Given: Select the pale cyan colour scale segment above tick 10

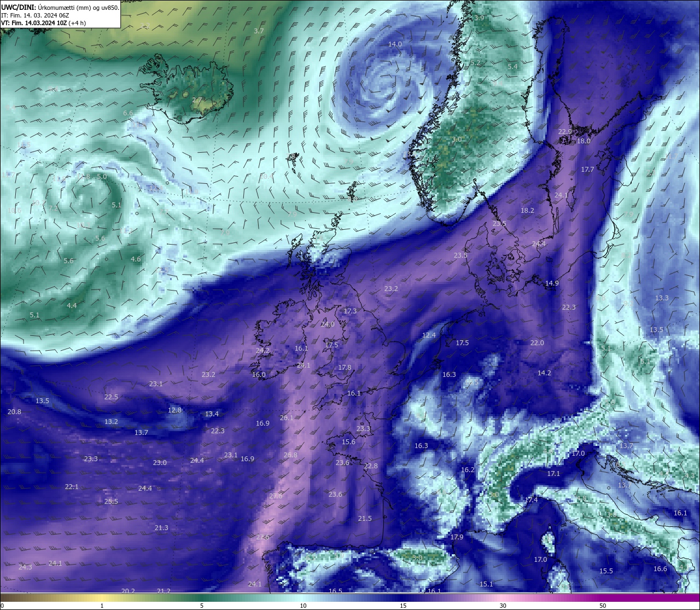Looking at the screenshot, I should coord(303,597).
